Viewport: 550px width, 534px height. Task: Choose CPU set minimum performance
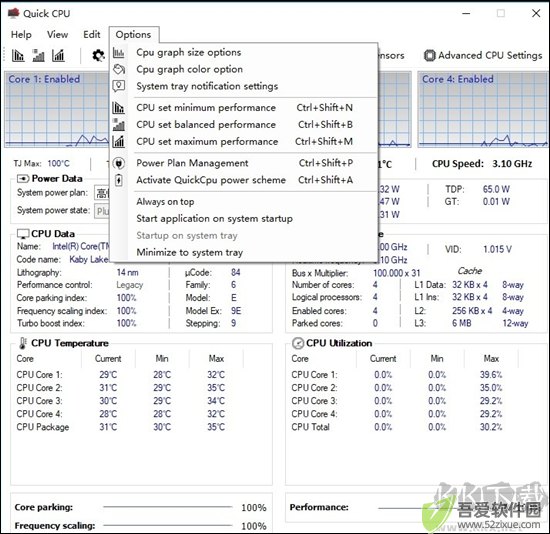[x=244, y=107]
